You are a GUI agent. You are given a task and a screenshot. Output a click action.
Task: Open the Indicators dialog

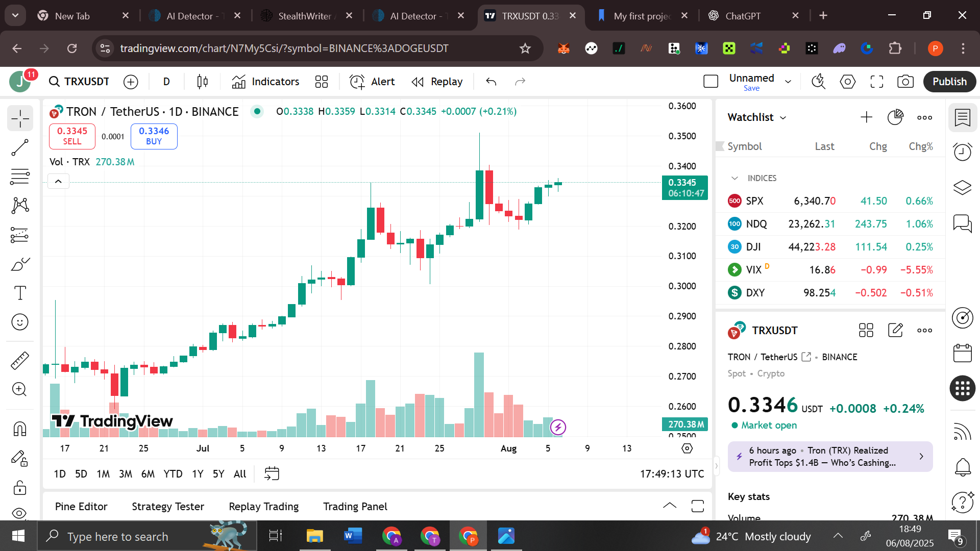tap(265, 82)
